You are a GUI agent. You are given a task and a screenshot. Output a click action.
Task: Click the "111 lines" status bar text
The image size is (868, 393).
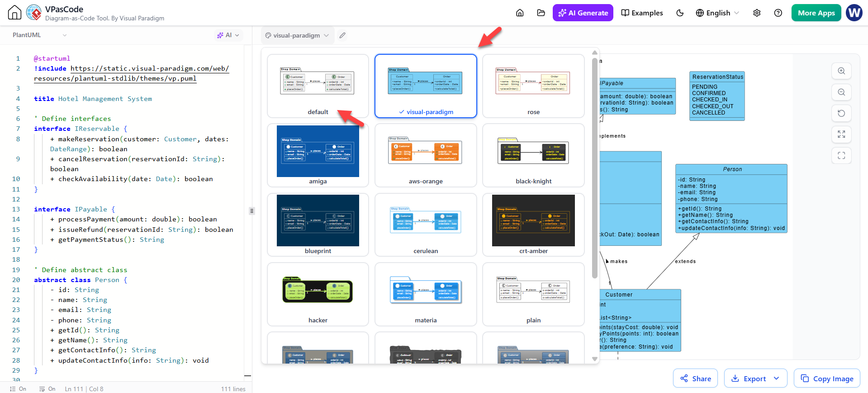233,389
